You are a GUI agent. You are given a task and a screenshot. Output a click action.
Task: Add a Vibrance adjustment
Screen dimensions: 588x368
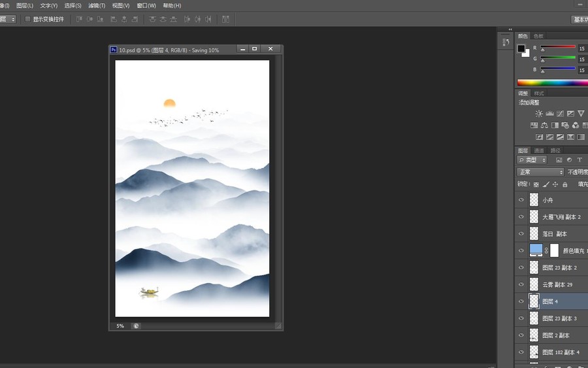click(x=581, y=113)
